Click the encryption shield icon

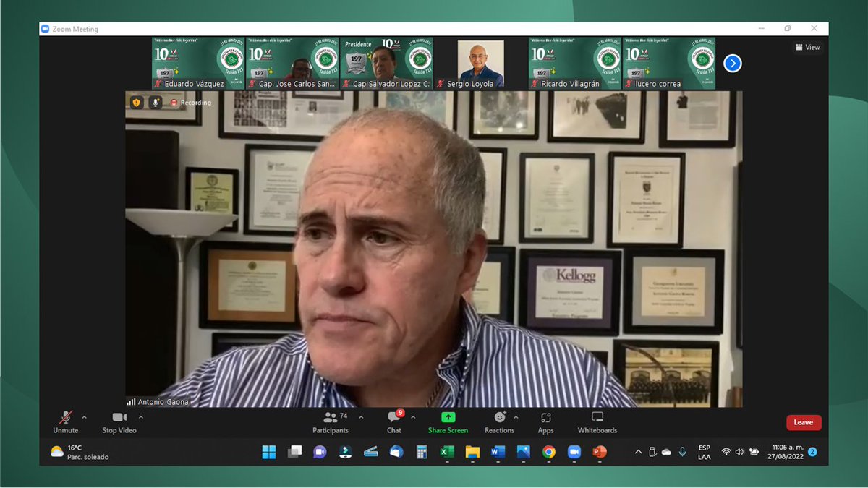pos(136,103)
